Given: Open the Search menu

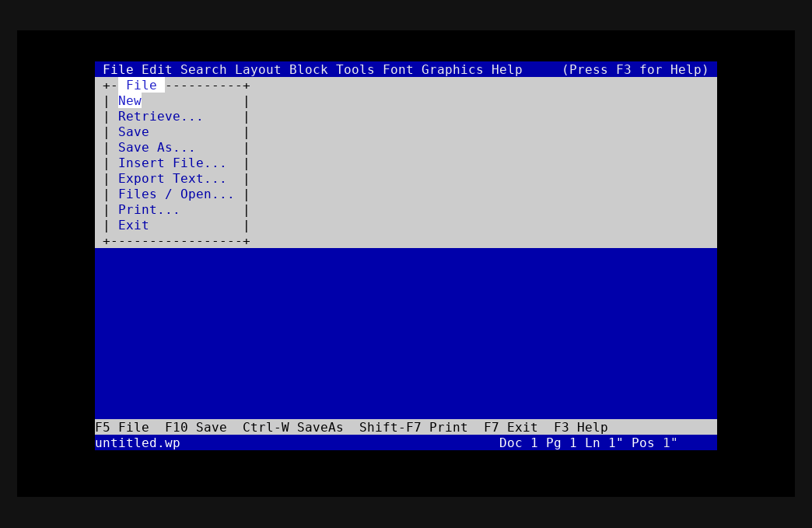Looking at the screenshot, I should pyautogui.click(x=204, y=69).
